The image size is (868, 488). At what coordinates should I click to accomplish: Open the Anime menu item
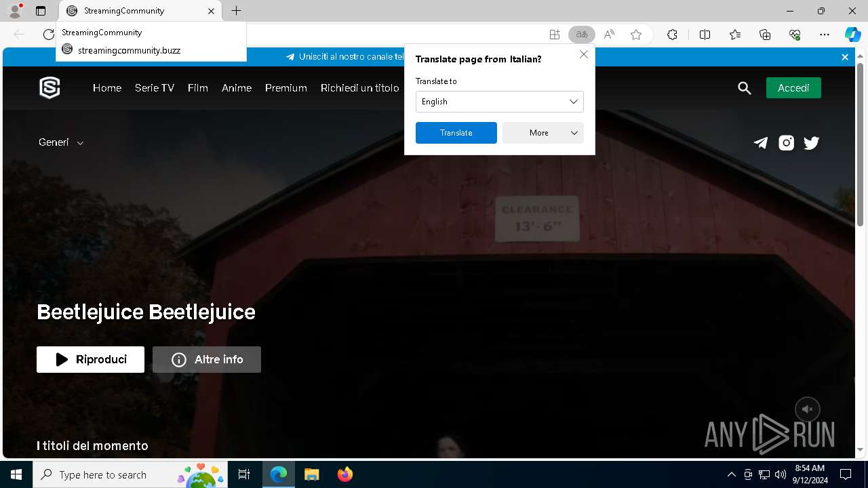tap(237, 88)
